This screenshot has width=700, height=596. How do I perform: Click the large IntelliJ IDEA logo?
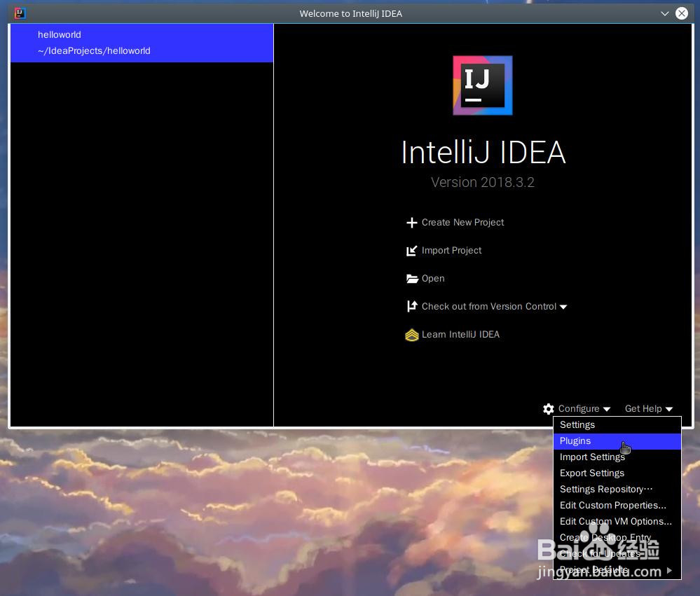[x=483, y=85]
